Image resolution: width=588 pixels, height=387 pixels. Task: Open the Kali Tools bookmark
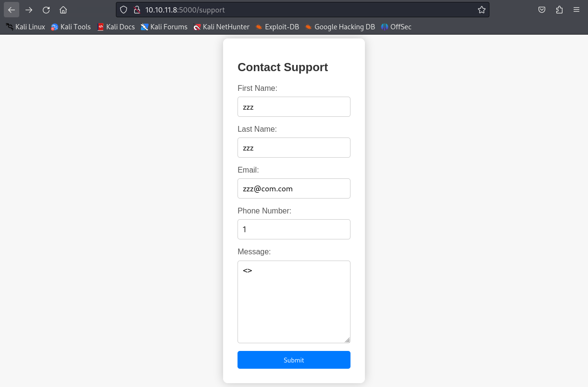tap(71, 27)
